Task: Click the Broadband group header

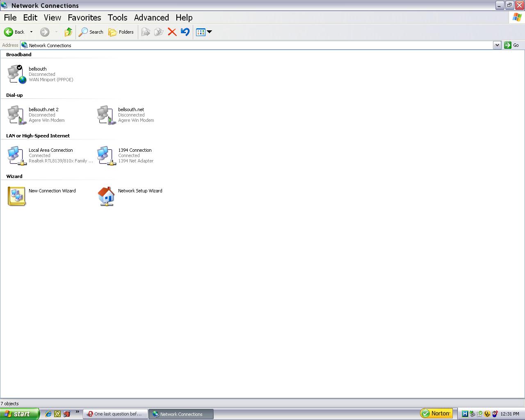Action: [19, 55]
